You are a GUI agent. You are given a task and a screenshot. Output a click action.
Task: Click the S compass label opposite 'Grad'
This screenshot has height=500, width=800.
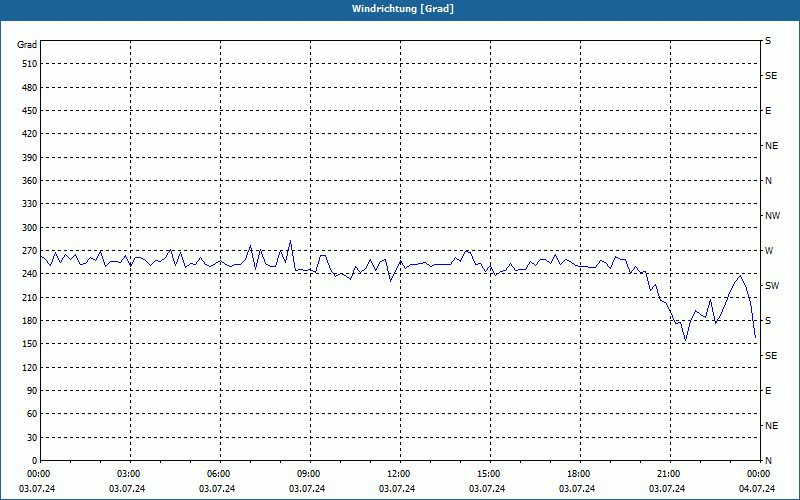pyautogui.click(x=768, y=41)
